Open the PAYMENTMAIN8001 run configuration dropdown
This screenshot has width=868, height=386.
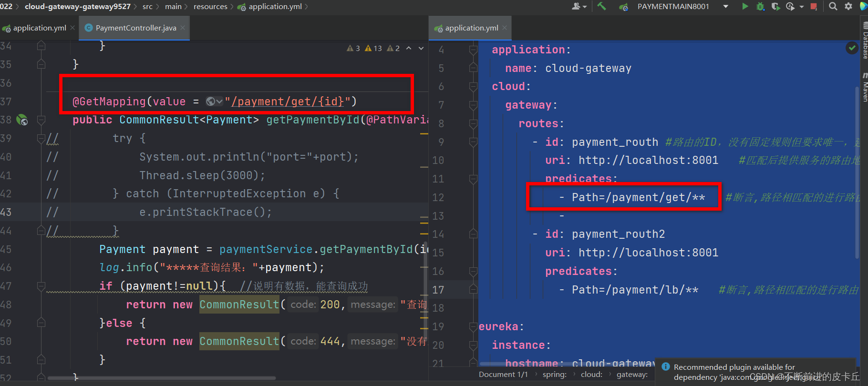725,6
